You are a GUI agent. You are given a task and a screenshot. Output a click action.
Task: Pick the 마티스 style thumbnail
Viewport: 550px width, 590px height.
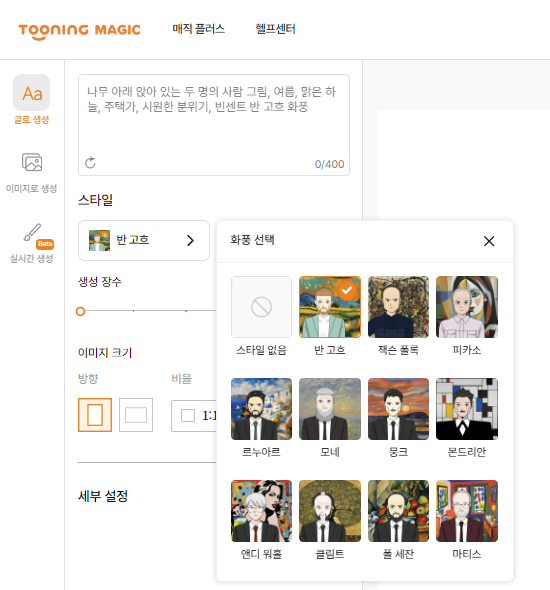click(x=467, y=511)
